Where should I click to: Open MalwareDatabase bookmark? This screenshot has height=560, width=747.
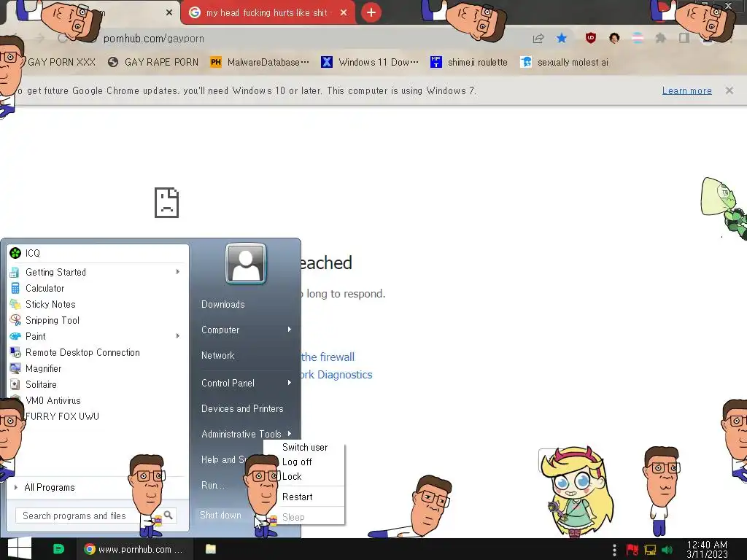pos(260,62)
